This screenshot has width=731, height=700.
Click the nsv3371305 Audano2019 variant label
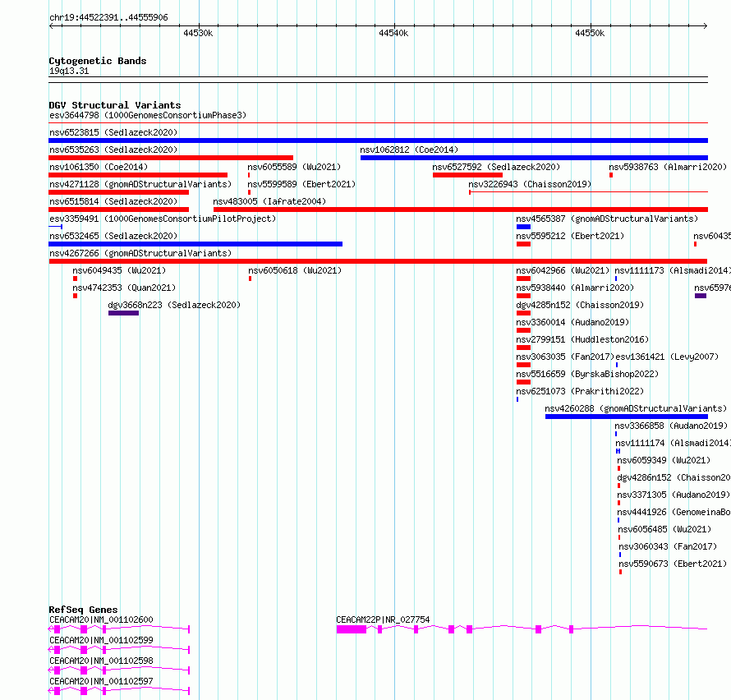tap(674, 495)
